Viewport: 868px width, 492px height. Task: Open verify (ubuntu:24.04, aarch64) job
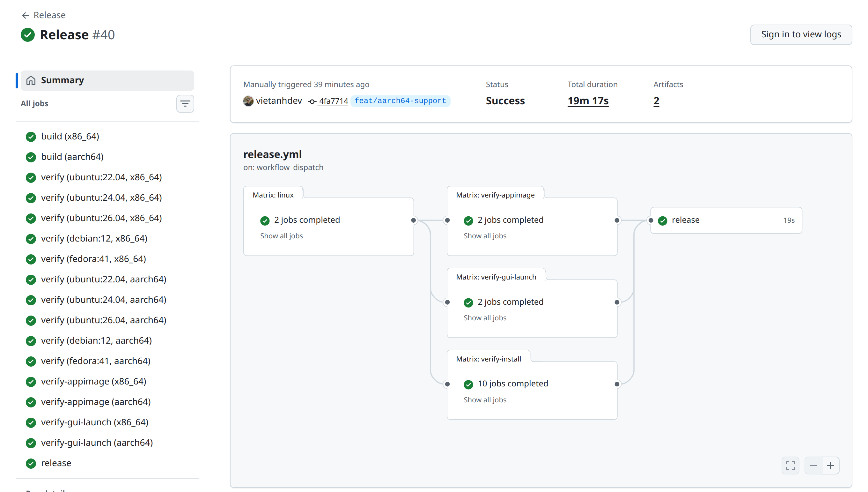click(x=107, y=300)
